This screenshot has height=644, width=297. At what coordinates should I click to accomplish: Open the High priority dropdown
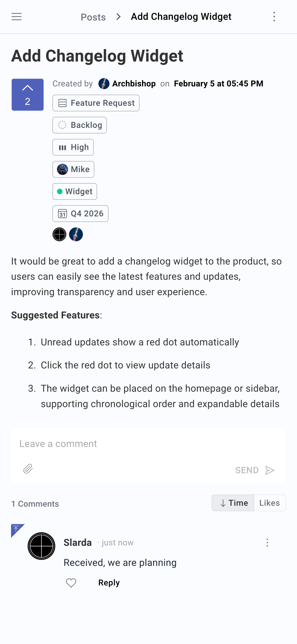pos(73,147)
